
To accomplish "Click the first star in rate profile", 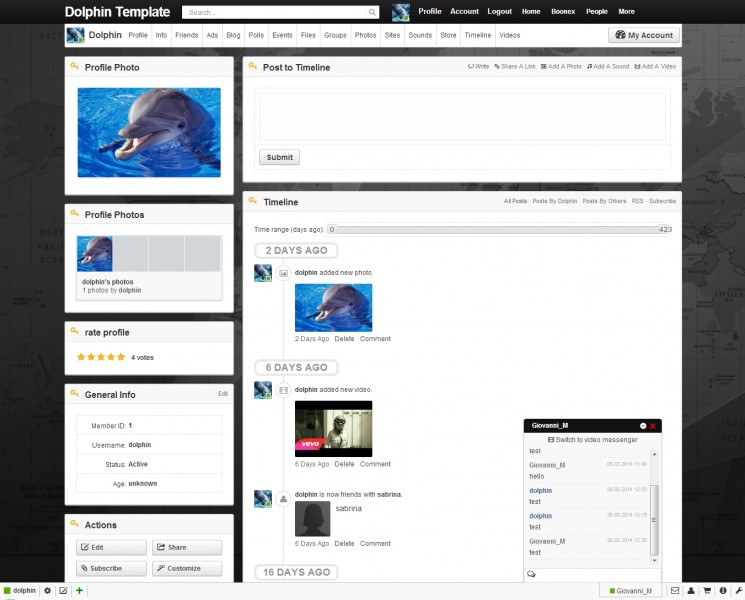I will click(x=81, y=357).
